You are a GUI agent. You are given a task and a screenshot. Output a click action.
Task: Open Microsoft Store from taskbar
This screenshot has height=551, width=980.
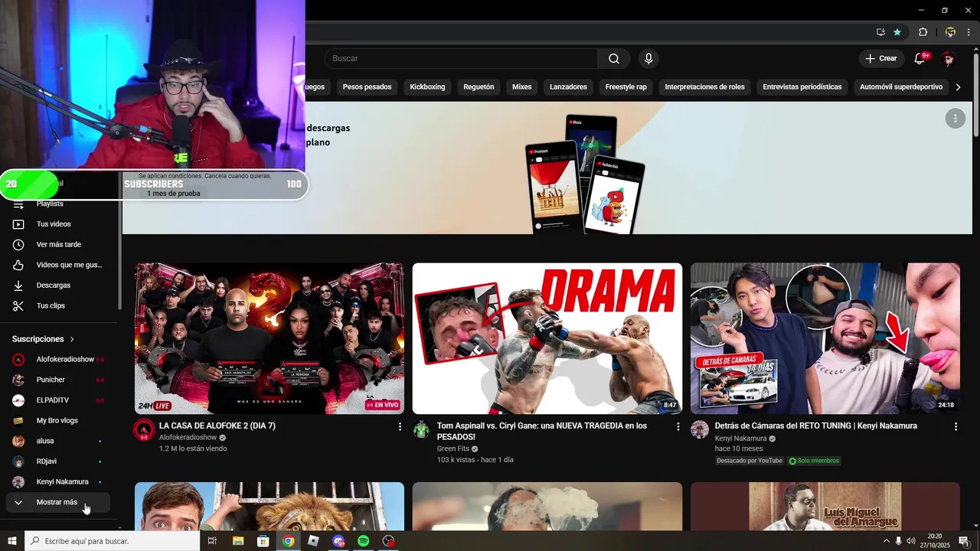[263, 541]
